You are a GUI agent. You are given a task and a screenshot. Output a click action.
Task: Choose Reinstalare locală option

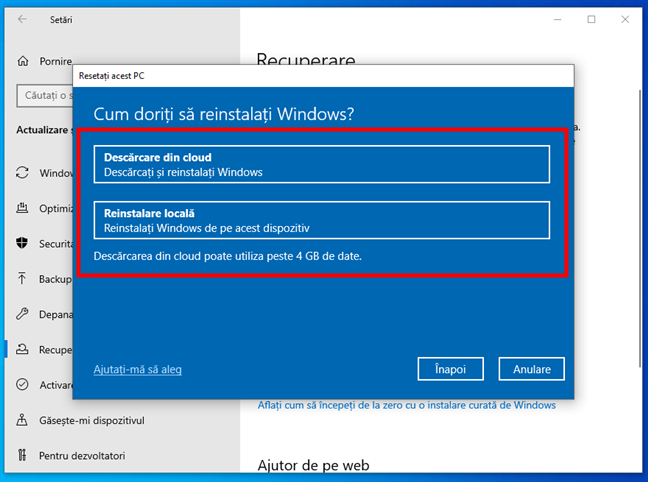coord(322,220)
